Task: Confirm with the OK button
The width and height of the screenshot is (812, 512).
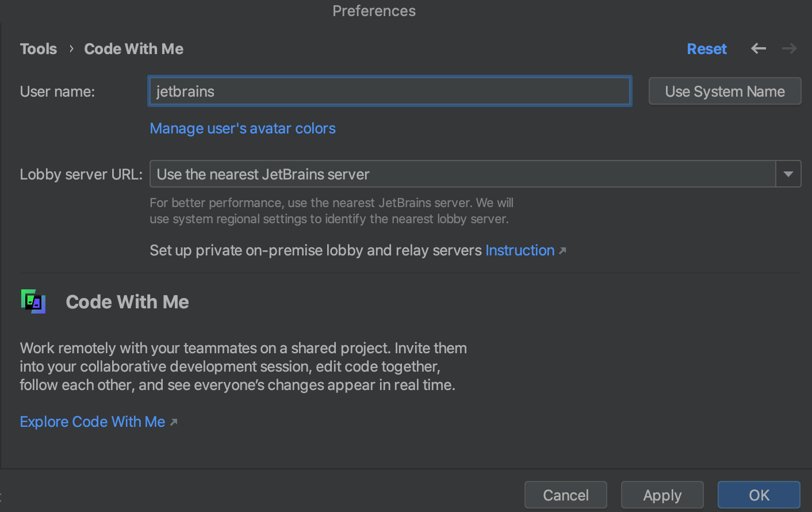Action: point(759,495)
